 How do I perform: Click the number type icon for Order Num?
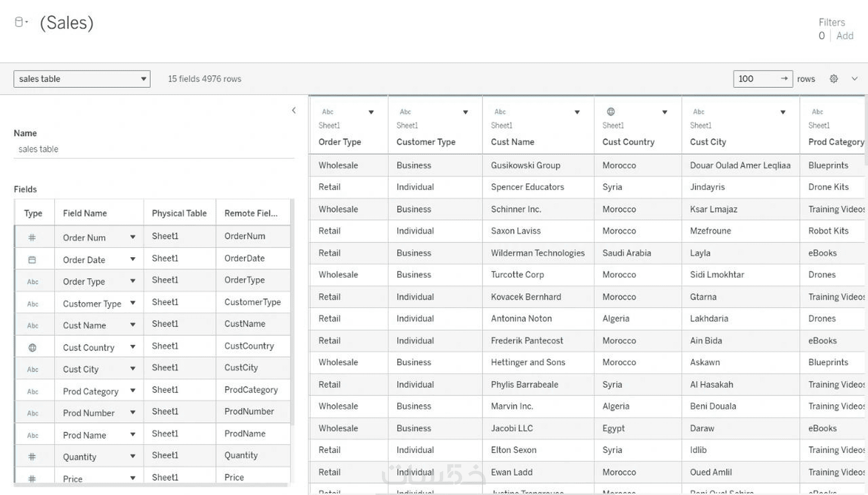coord(32,237)
